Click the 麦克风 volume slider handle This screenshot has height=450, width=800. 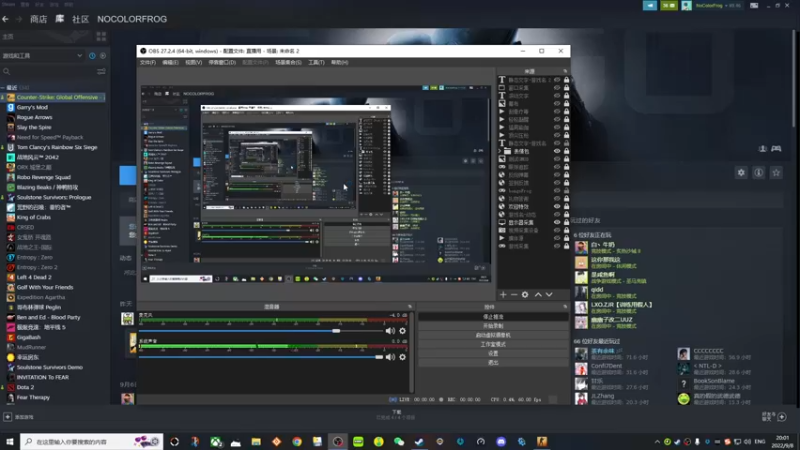click(336, 331)
